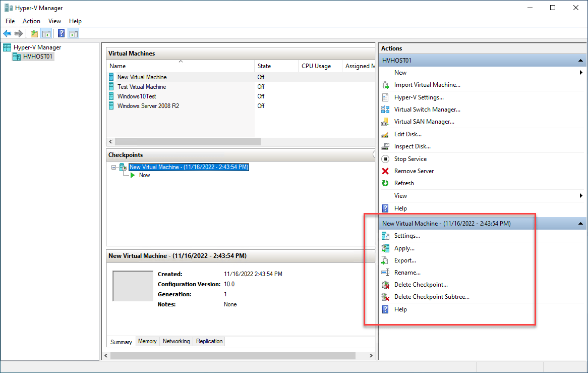Click the checkpoint Apply icon
The width and height of the screenshot is (588, 373).
coord(385,248)
